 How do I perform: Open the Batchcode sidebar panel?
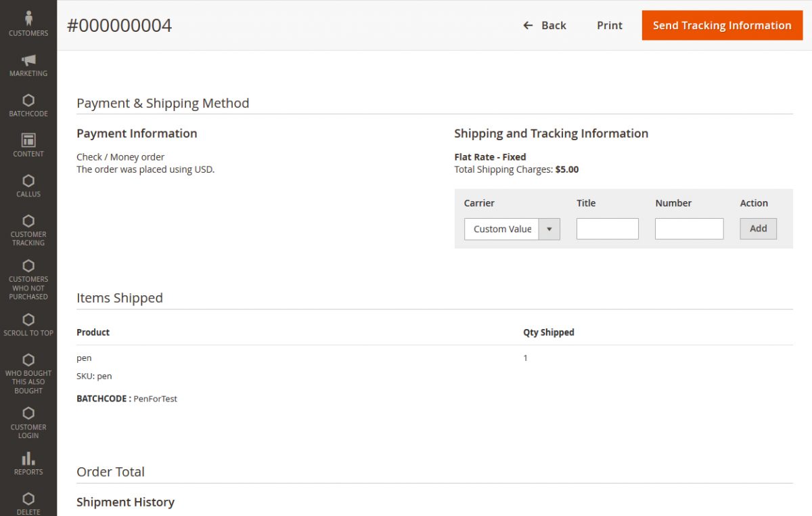28,105
